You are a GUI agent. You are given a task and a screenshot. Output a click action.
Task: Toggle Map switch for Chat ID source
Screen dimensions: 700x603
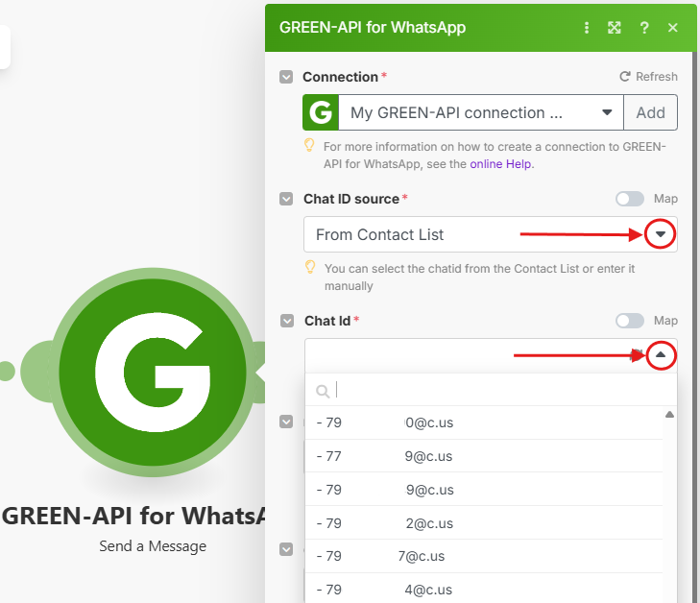coord(630,199)
